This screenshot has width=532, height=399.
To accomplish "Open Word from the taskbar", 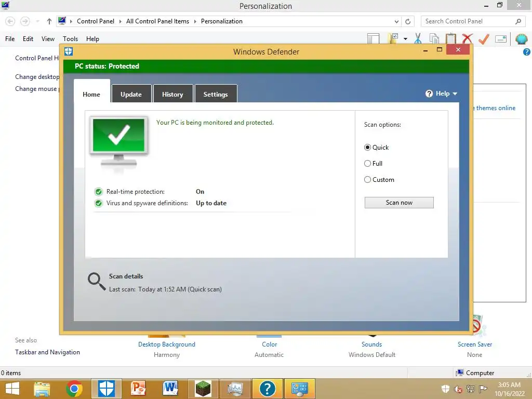I will pos(170,389).
